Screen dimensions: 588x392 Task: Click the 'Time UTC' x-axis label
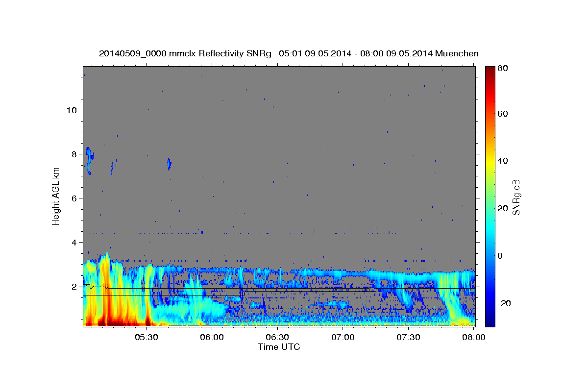[x=279, y=347]
